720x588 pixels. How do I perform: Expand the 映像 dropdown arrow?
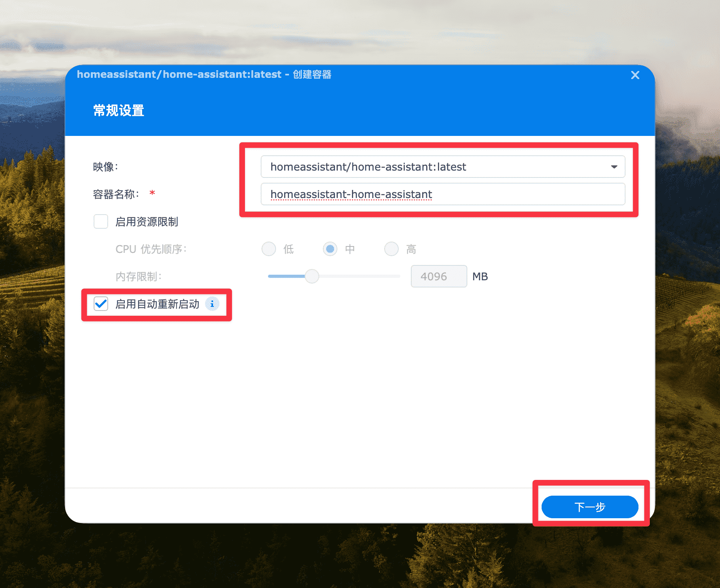[614, 167]
